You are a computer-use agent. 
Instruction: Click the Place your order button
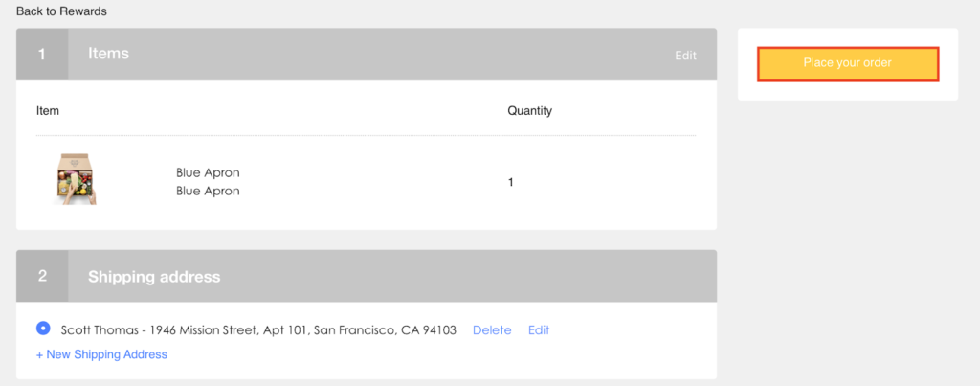(847, 63)
